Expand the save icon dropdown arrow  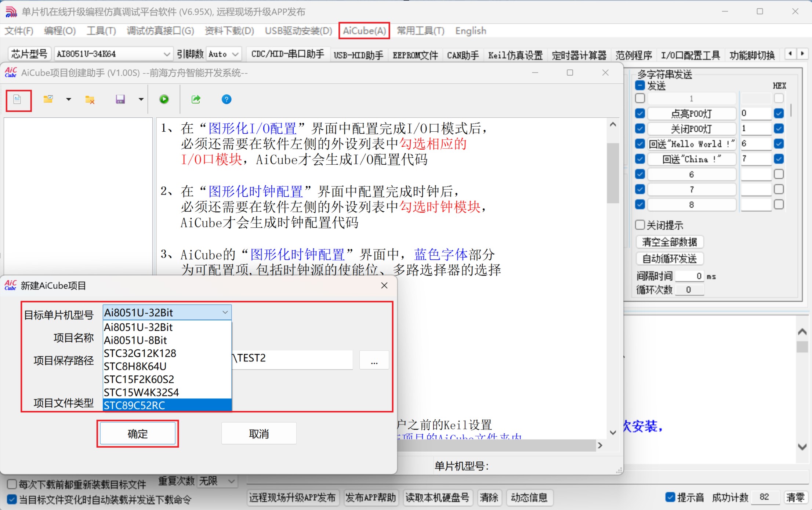141,99
